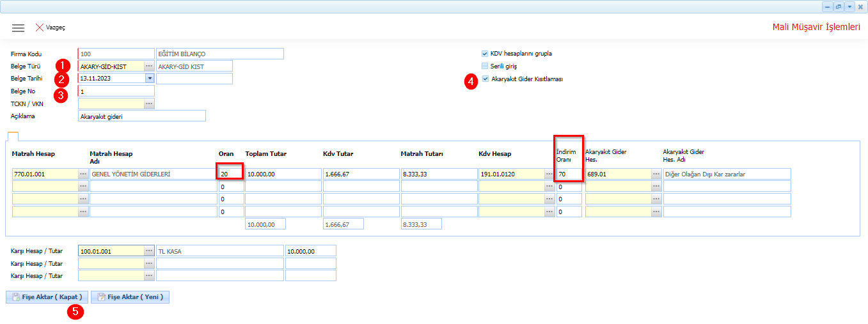Click the Firma Kodu field 100
The image size is (868, 324).
click(x=116, y=54)
